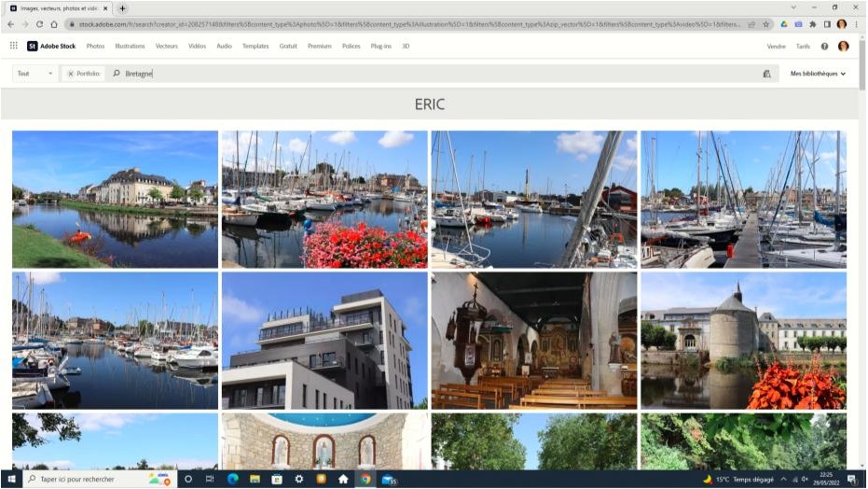Click the visual search camera icon
This screenshot has width=868, height=489.
tap(766, 74)
